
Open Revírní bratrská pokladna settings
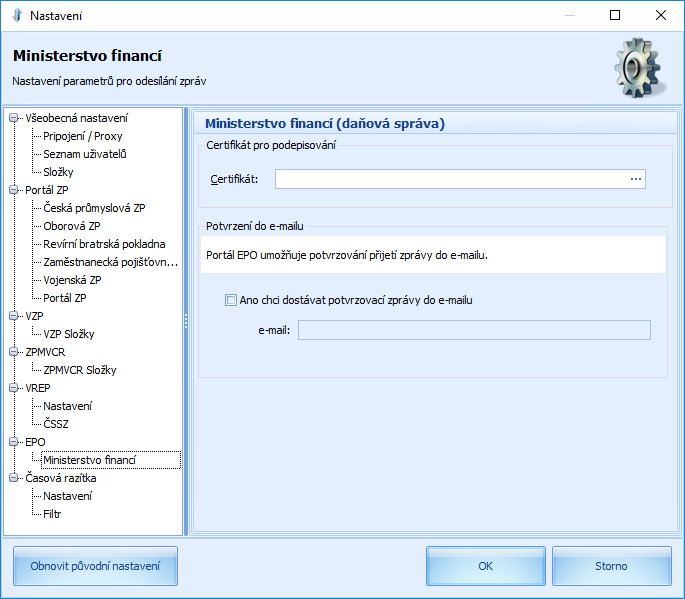pyautogui.click(x=104, y=244)
